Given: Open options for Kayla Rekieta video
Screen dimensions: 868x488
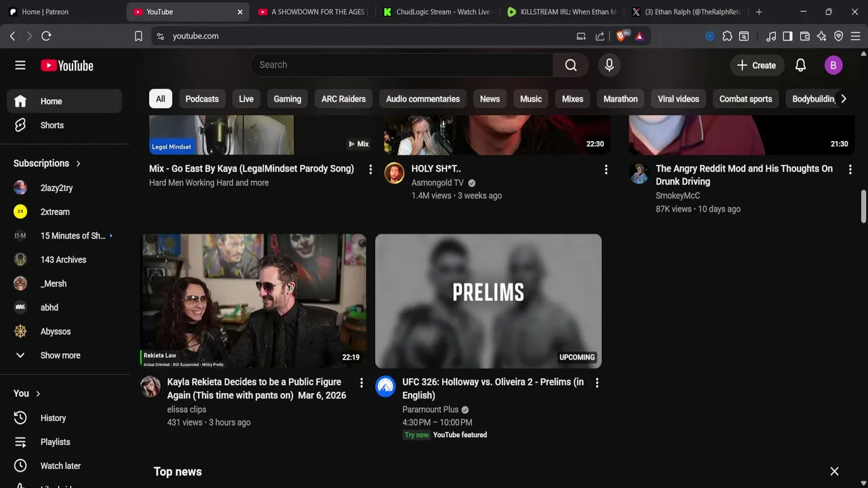Looking at the screenshot, I should [361, 383].
